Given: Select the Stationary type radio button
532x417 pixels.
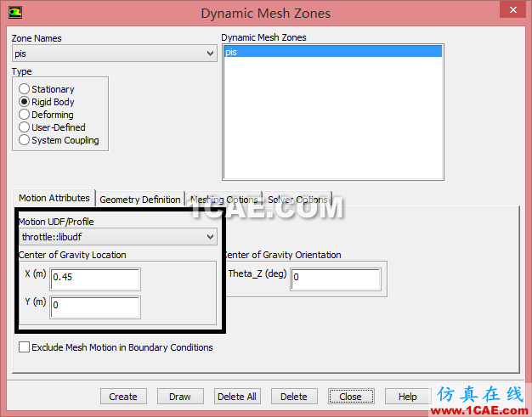Looking at the screenshot, I should click(24, 89).
